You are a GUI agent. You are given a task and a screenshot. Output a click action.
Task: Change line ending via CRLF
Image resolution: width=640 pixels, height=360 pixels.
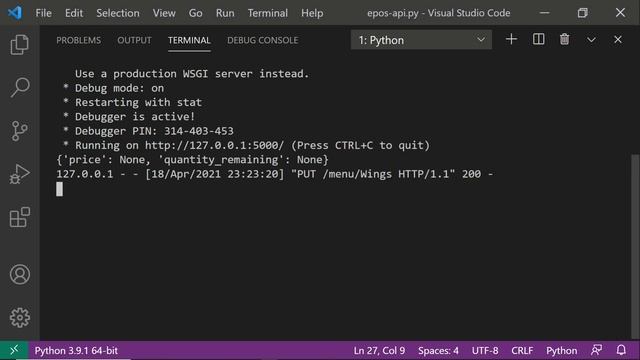[522, 351]
